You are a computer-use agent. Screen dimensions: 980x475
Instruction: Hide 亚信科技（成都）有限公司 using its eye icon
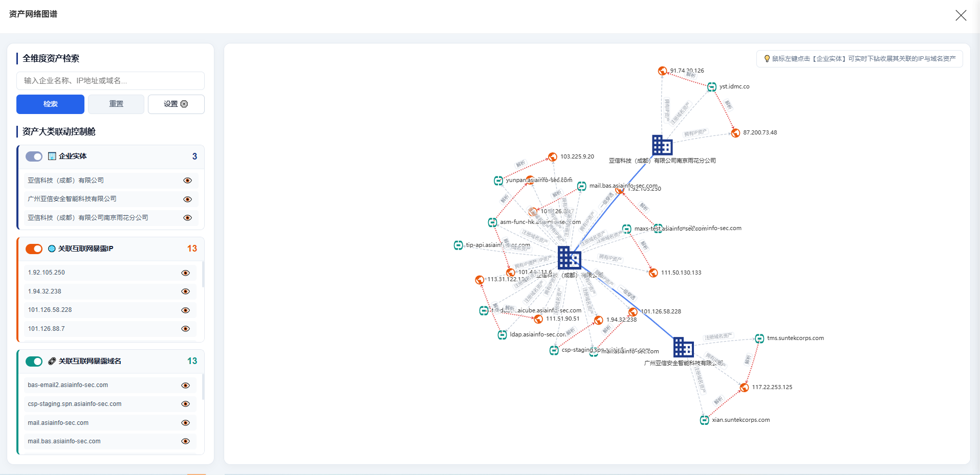click(x=188, y=180)
